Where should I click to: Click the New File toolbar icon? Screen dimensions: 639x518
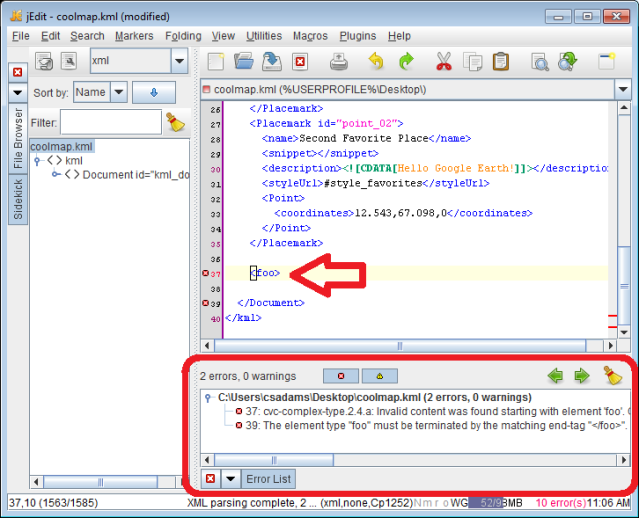pos(216,62)
